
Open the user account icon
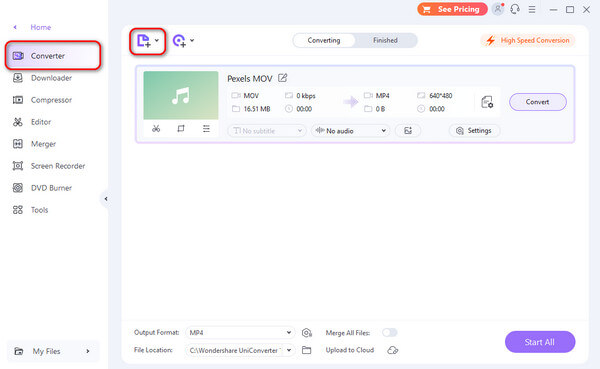point(497,9)
